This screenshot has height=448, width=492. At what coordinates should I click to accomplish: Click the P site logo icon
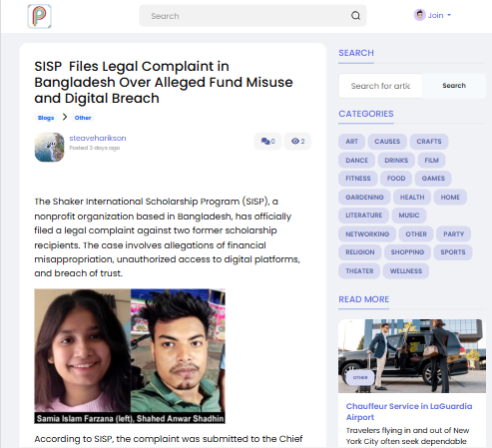(x=39, y=16)
